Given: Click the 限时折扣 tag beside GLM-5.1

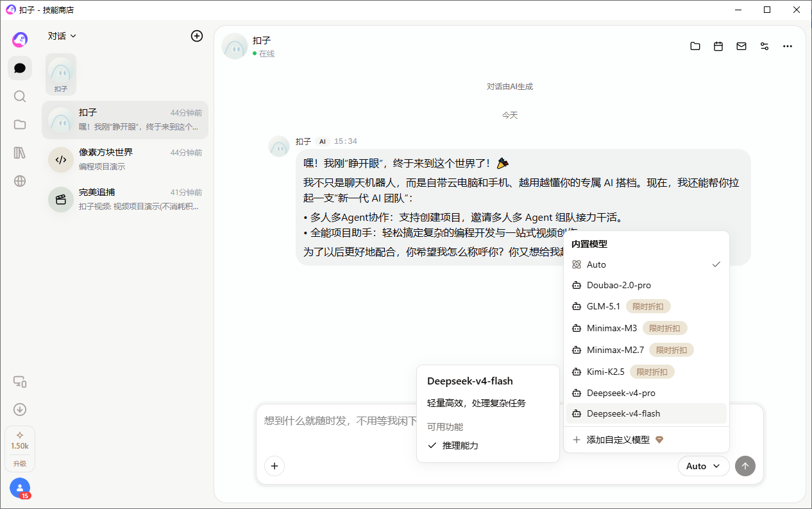Looking at the screenshot, I should point(648,307).
